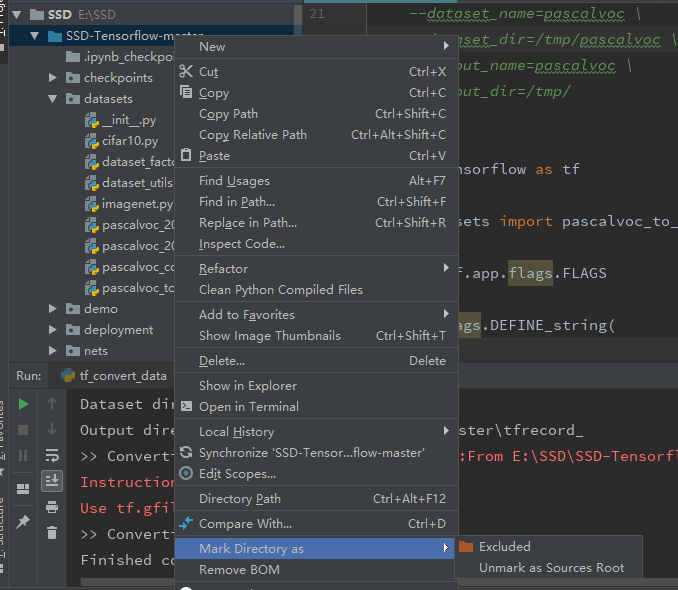Select the deployment folder in tree

click(x=118, y=330)
